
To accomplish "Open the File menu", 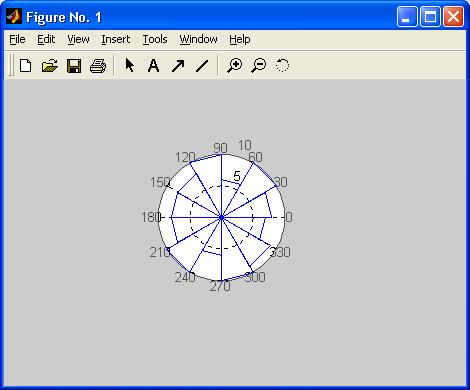I will coord(17,39).
